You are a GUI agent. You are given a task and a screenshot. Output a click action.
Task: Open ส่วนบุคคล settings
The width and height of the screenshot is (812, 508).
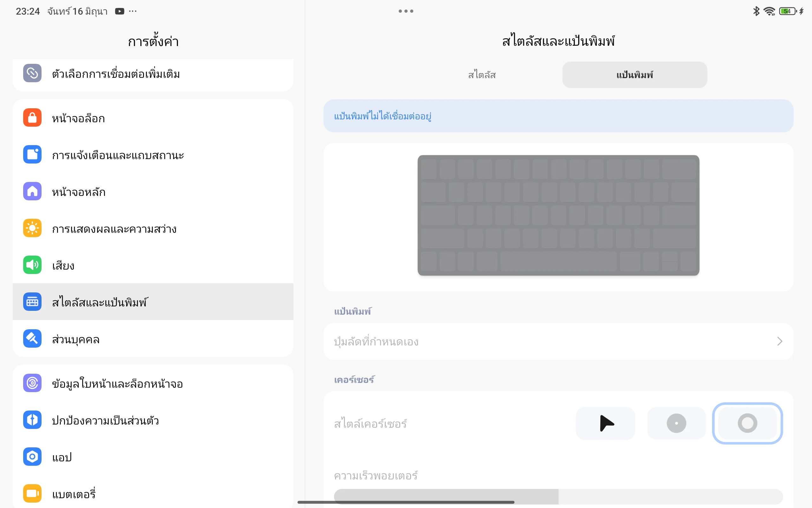(153, 338)
